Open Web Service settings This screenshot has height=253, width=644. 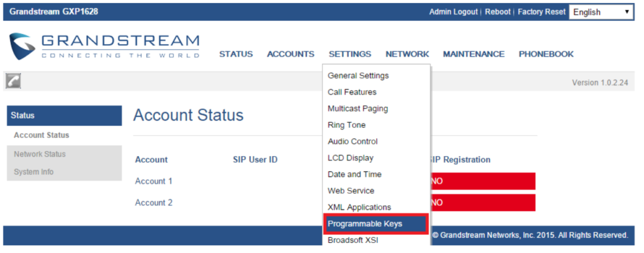point(376,191)
